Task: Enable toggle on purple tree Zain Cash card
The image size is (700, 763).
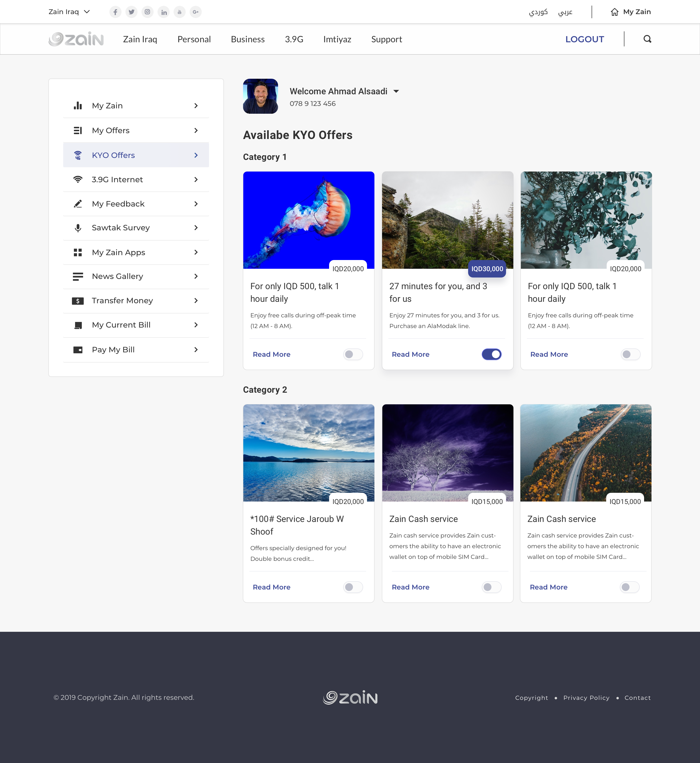Action: [x=492, y=587]
